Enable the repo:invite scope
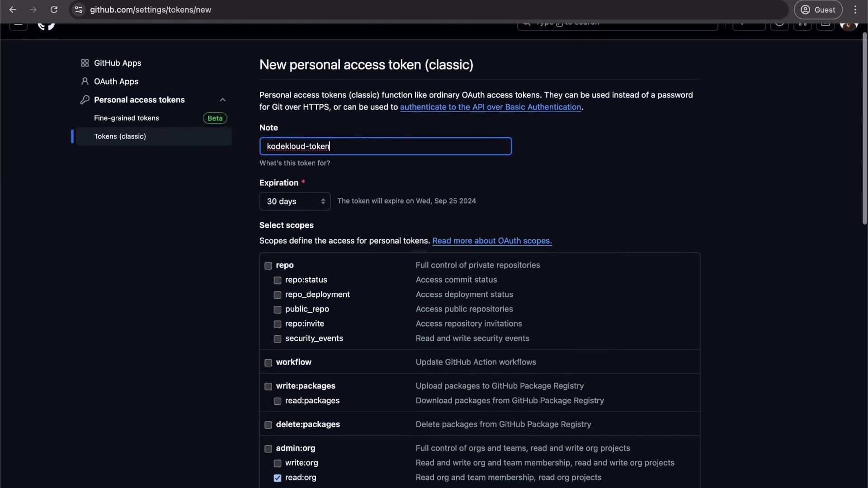 (x=278, y=324)
